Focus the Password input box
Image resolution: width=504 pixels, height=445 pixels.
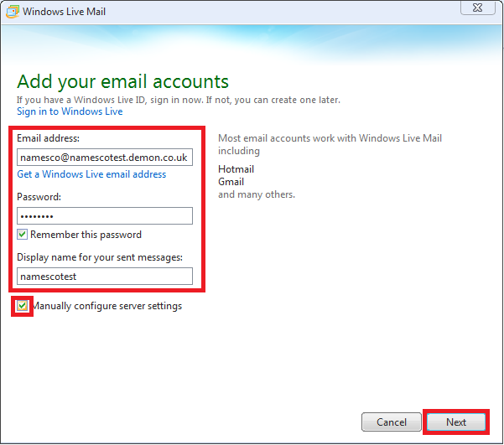pyautogui.click(x=105, y=216)
